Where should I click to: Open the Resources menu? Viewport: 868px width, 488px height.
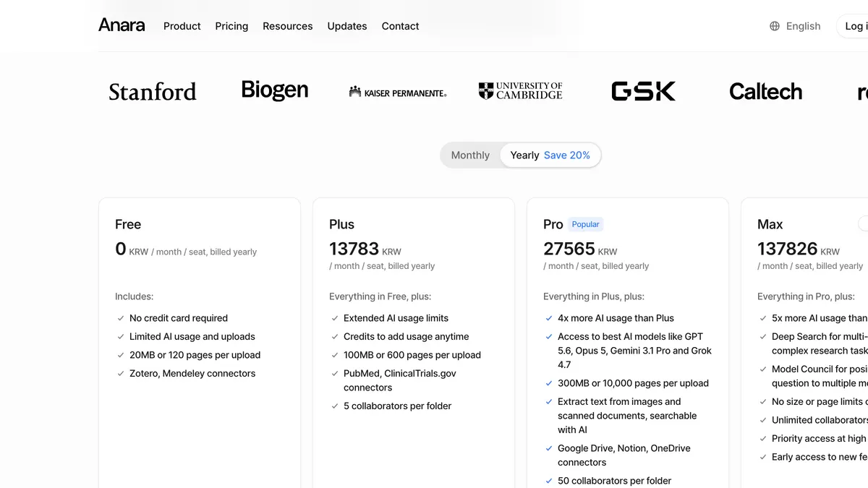(x=288, y=26)
